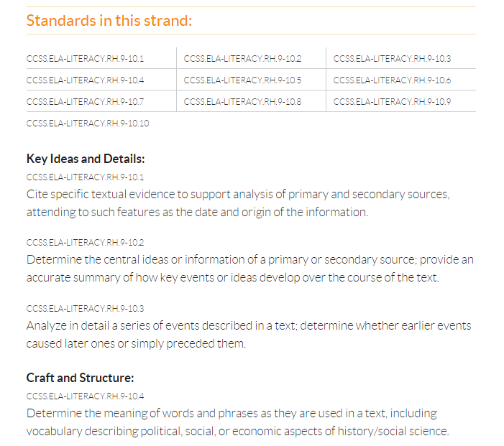Go to CCSS.ELA-LITERACY.RH.9-10.6 standard

[392, 80]
